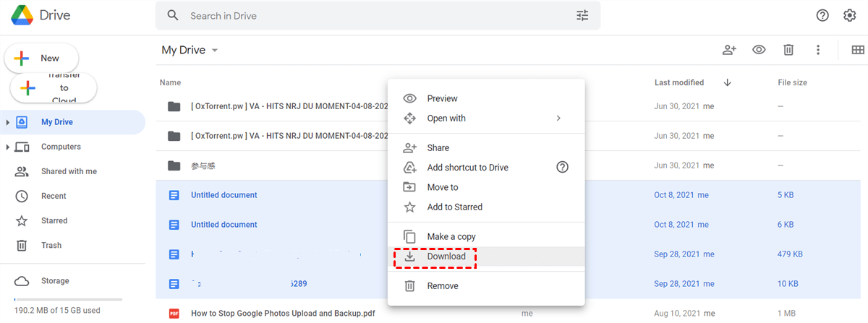Viewport: 868px width, 323px height.
Task: Open the Settings gear
Action: click(x=850, y=15)
